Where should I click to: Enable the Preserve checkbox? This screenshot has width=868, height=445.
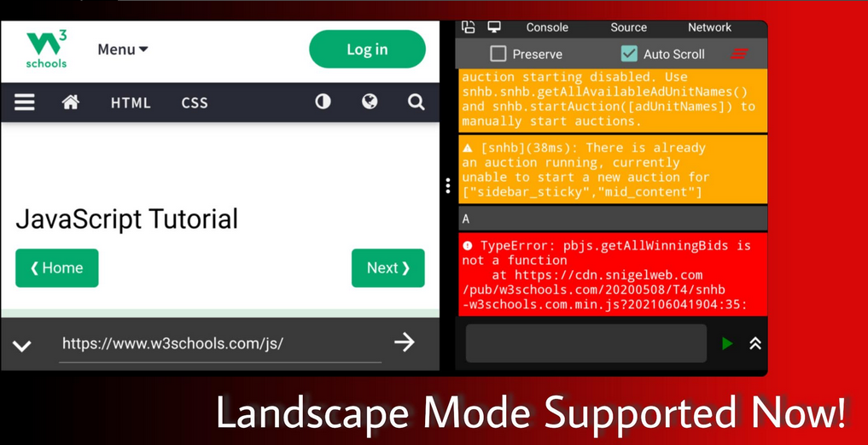498,54
